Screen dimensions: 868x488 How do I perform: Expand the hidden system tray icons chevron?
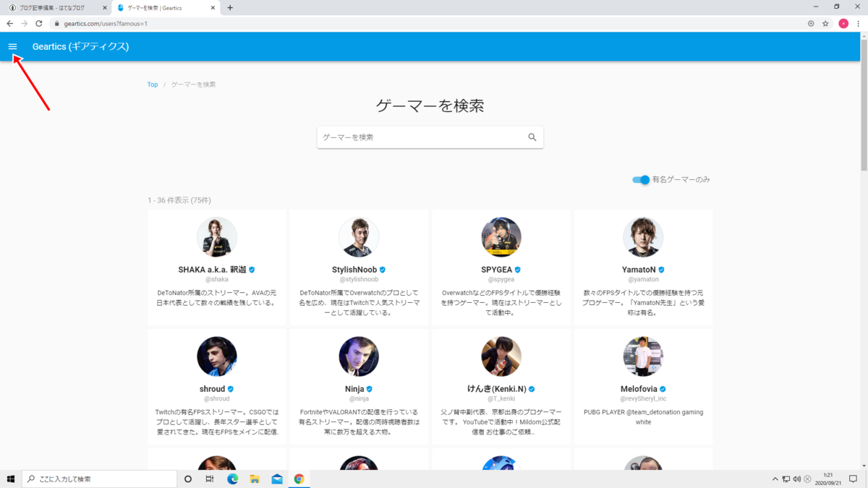coord(775,479)
